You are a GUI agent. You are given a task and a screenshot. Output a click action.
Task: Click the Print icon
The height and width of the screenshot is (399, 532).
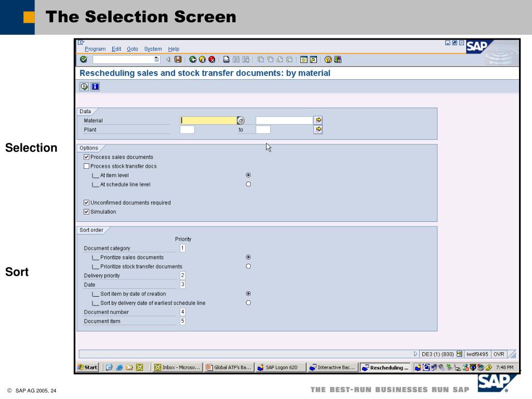pos(227,59)
